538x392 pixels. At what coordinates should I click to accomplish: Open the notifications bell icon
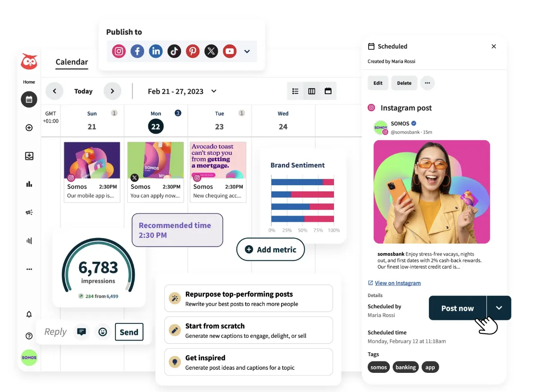29,314
